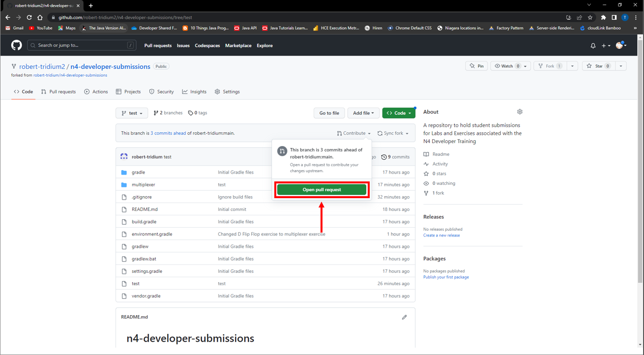
Task: Click Create a new release link
Action: click(441, 236)
